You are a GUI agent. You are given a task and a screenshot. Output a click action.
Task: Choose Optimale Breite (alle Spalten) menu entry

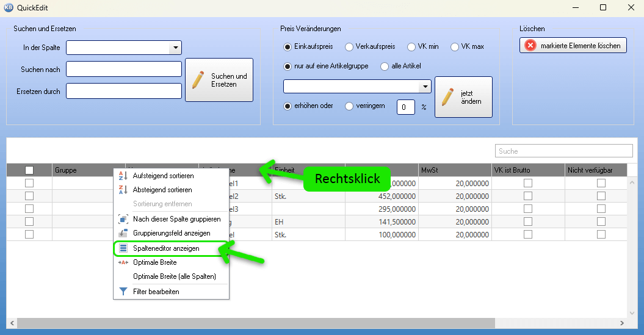coord(175,276)
